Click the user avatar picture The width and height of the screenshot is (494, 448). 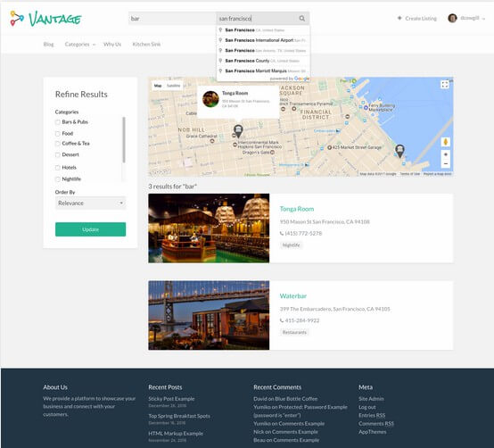(452, 18)
